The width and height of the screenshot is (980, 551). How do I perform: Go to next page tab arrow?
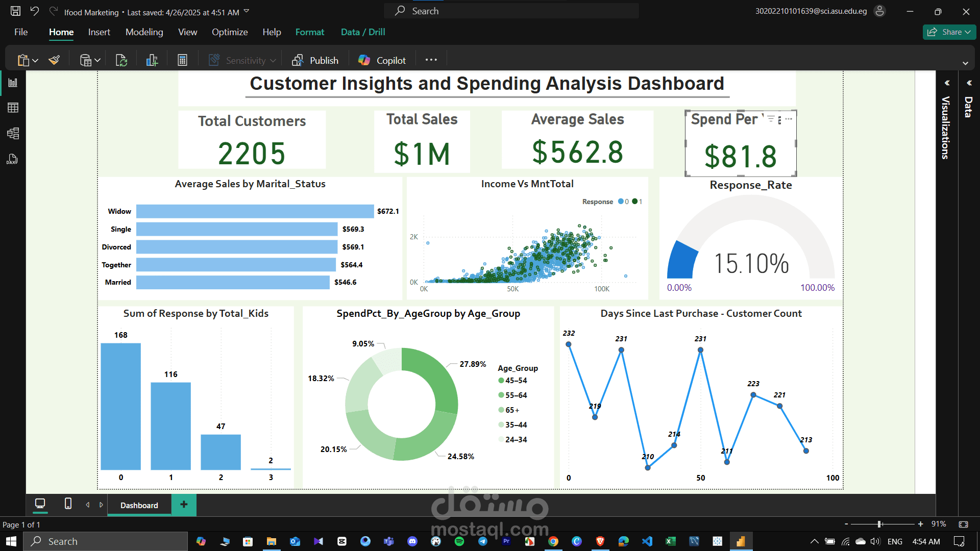(x=101, y=505)
